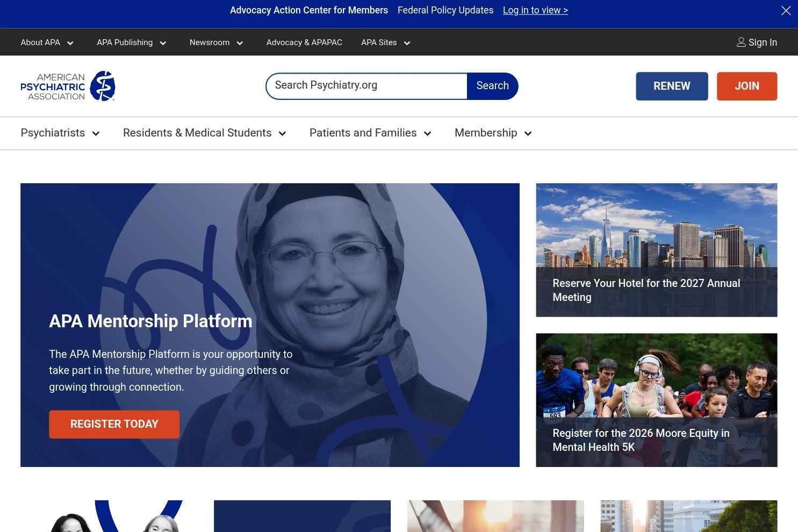Open the APA Sites menu

tap(379, 42)
